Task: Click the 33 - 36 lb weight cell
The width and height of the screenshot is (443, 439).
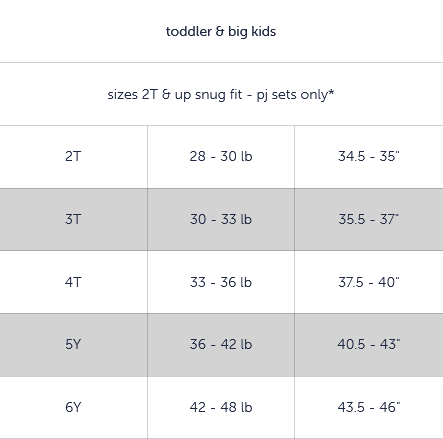Action: (221, 282)
